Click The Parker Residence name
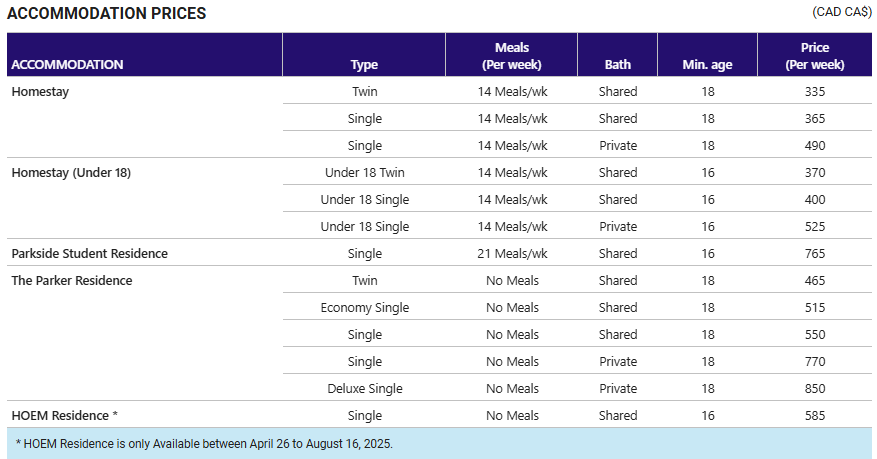The image size is (877, 459). [x=72, y=281]
